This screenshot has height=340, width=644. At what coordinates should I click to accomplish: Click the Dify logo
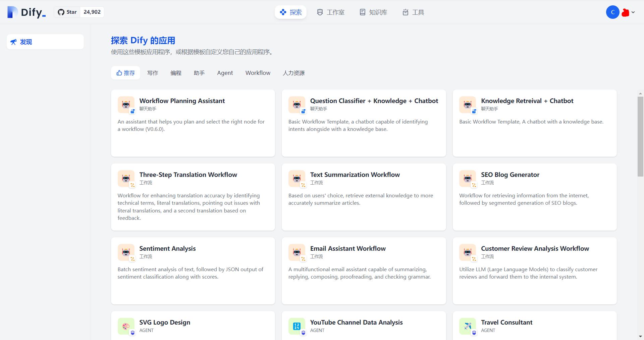point(26,12)
